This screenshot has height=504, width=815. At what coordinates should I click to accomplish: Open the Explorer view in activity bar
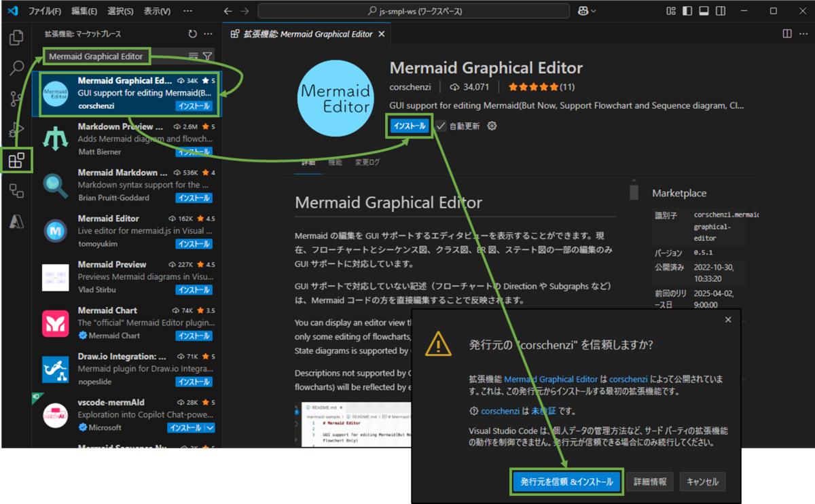pos(16,37)
